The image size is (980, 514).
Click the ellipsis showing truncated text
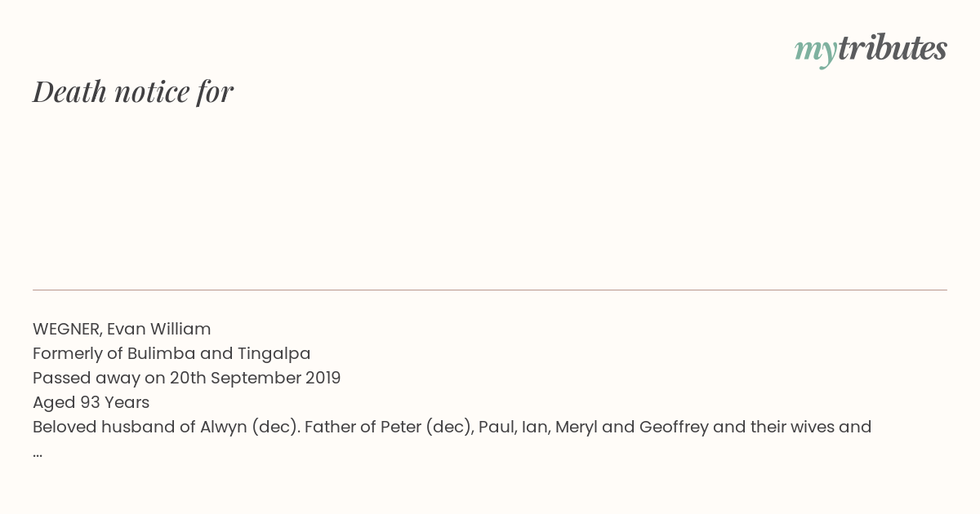click(38, 453)
